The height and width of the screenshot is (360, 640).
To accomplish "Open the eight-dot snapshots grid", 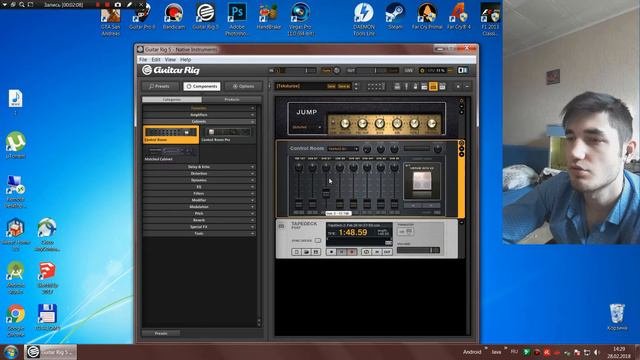I will coord(376,86).
